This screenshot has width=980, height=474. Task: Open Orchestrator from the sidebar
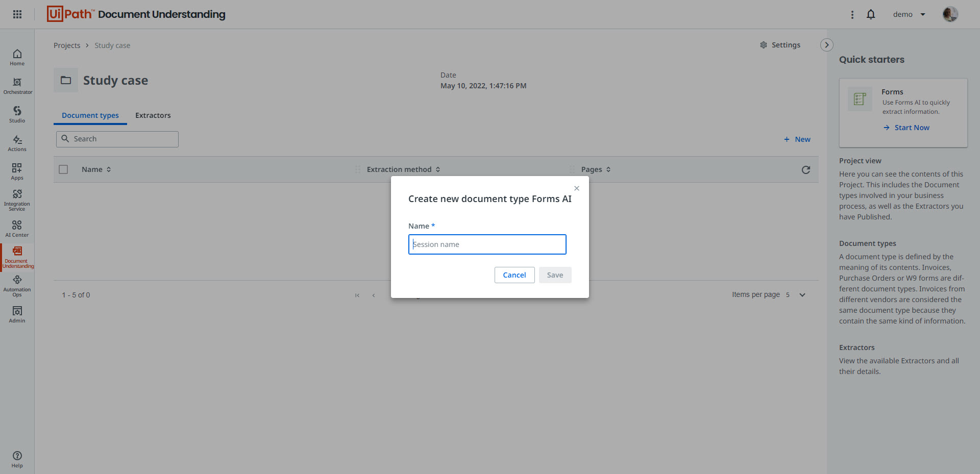(x=17, y=86)
